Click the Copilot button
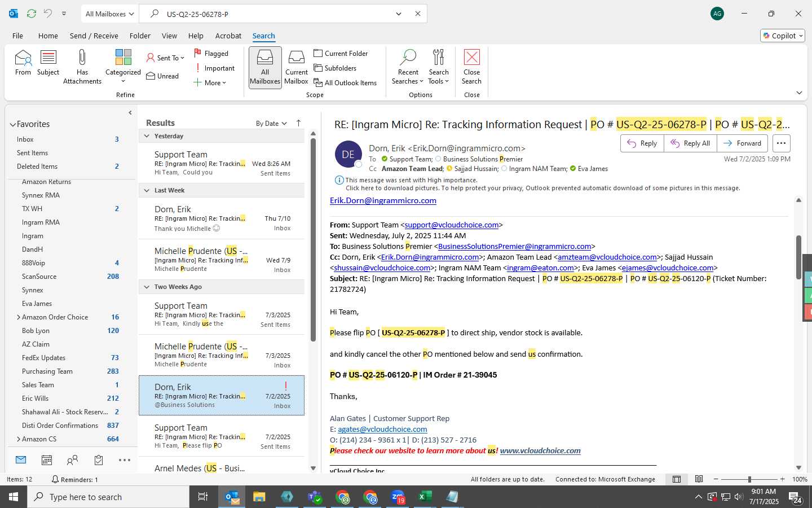Viewport: 812px width, 508px height. (783, 36)
